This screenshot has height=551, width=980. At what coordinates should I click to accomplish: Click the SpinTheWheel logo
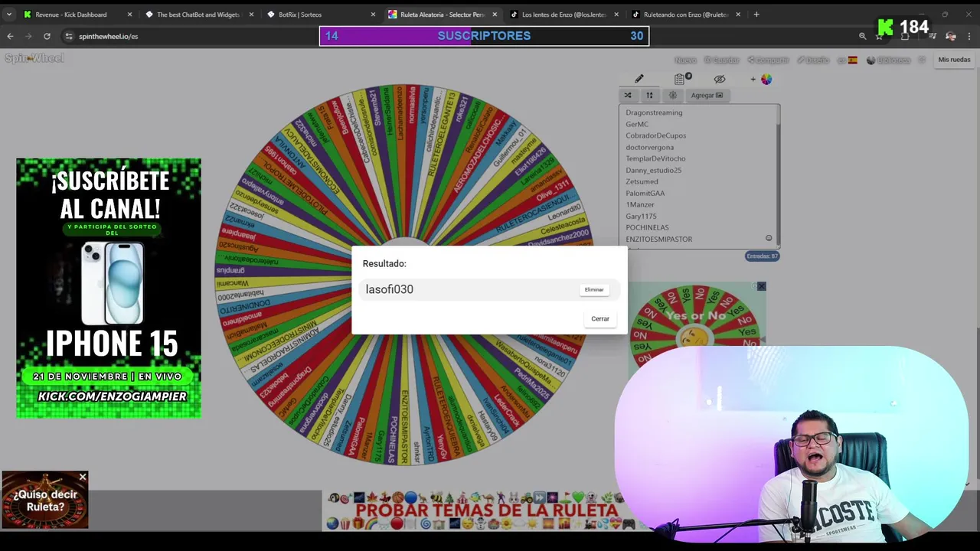34,58
